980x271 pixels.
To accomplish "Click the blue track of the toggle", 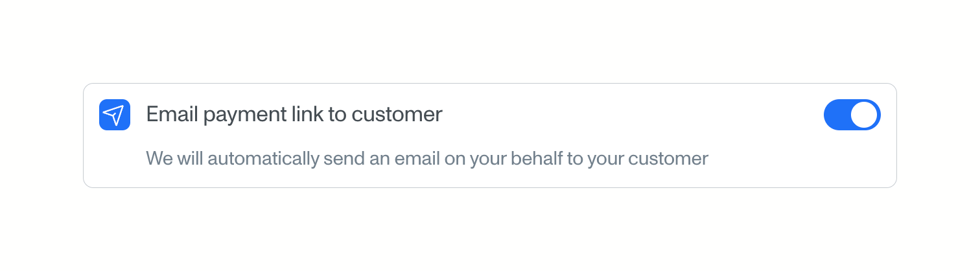I will (x=837, y=115).
